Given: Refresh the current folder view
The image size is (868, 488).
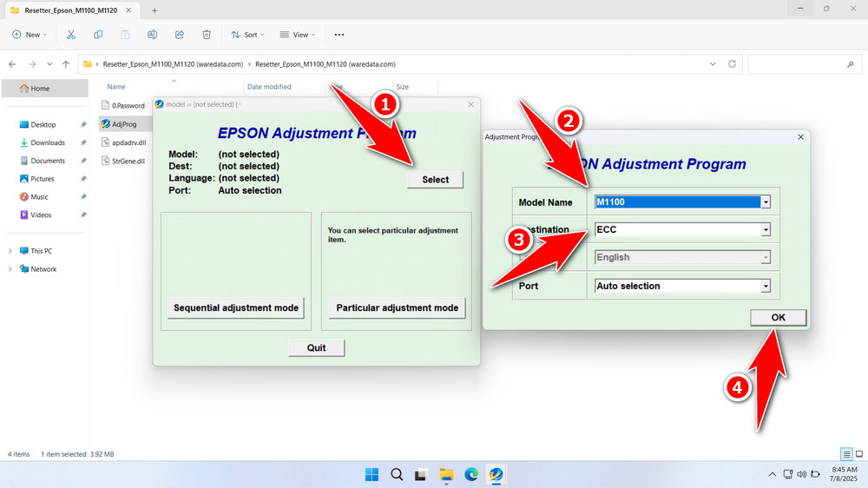Looking at the screenshot, I should 732,64.
